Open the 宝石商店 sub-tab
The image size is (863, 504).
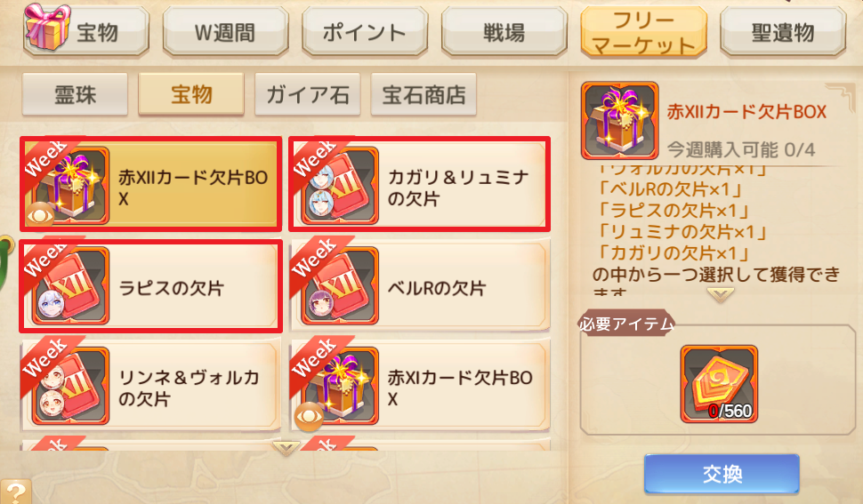[x=423, y=94]
